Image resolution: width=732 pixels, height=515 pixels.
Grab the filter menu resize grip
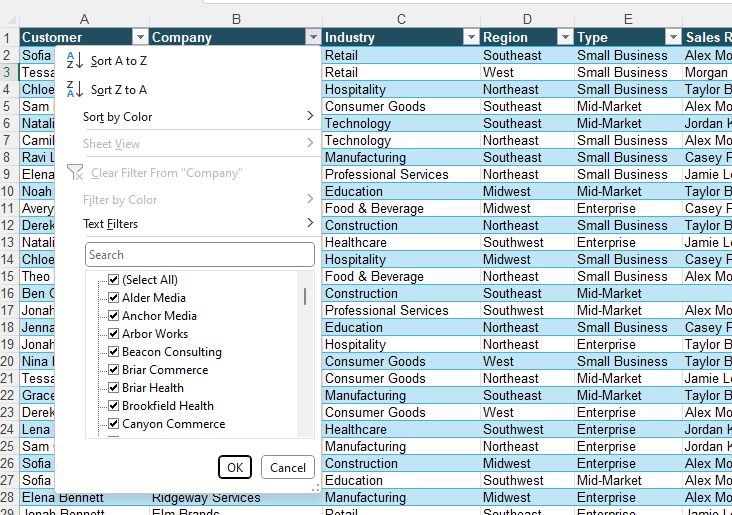tap(316, 487)
